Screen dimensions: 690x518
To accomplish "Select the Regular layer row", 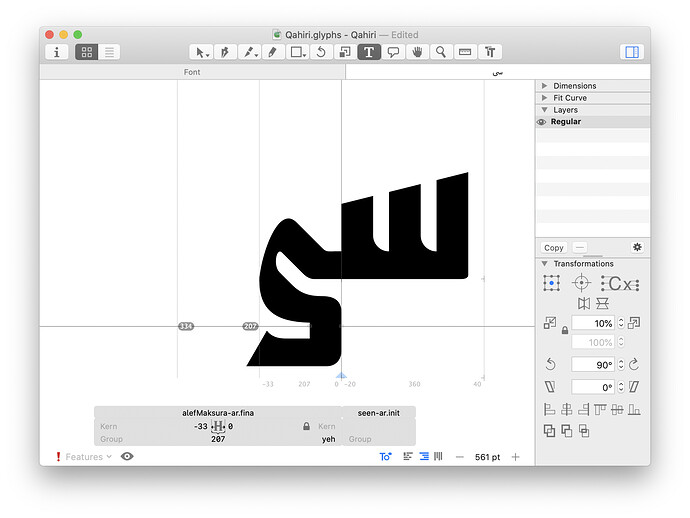I will point(593,122).
